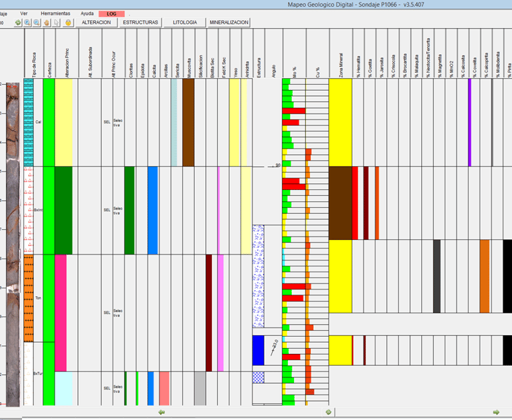The width and height of the screenshot is (512, 420).
Task: Click green left arrow at bottom
Action: pos(161,412)
